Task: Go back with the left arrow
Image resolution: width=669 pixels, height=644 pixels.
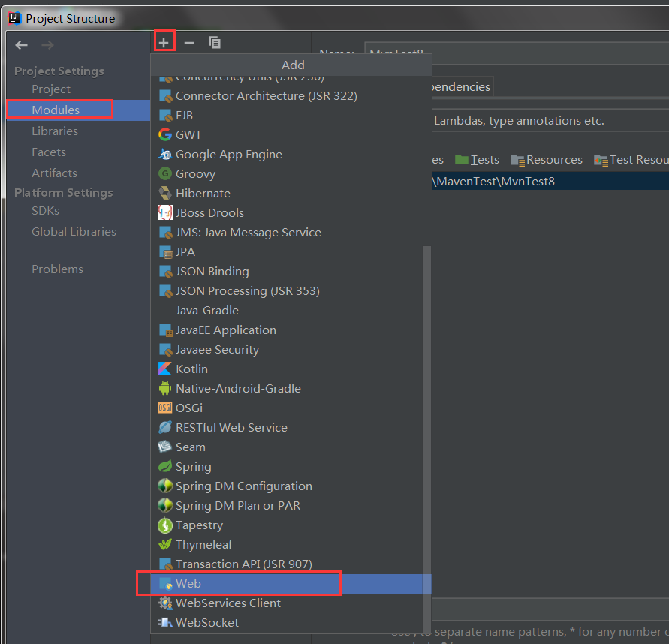Action: pos(21,45)
